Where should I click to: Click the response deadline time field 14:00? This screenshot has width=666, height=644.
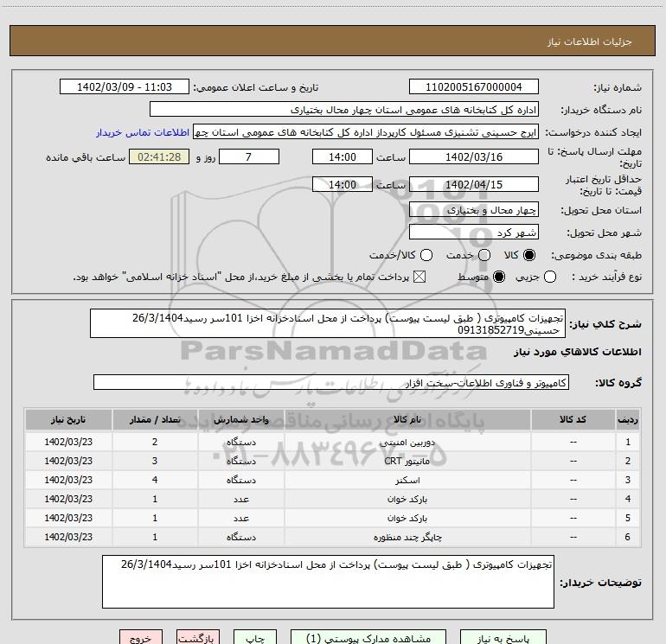click(x=343, y=156)
